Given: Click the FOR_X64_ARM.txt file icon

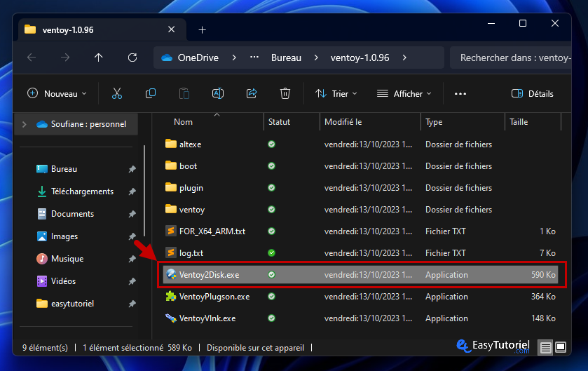Looking at the screenshot, I should pos(171,231).
